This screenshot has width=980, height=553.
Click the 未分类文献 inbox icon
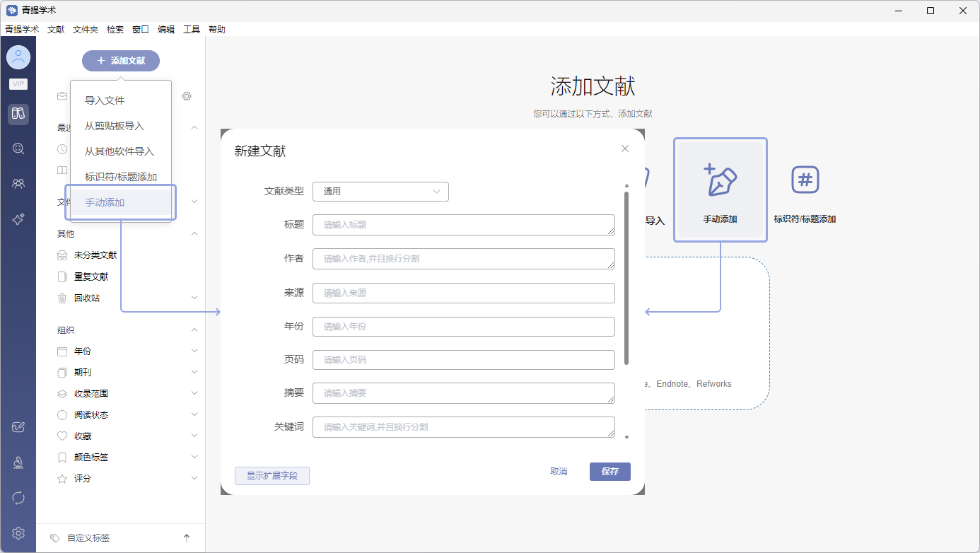click(62, 255)
